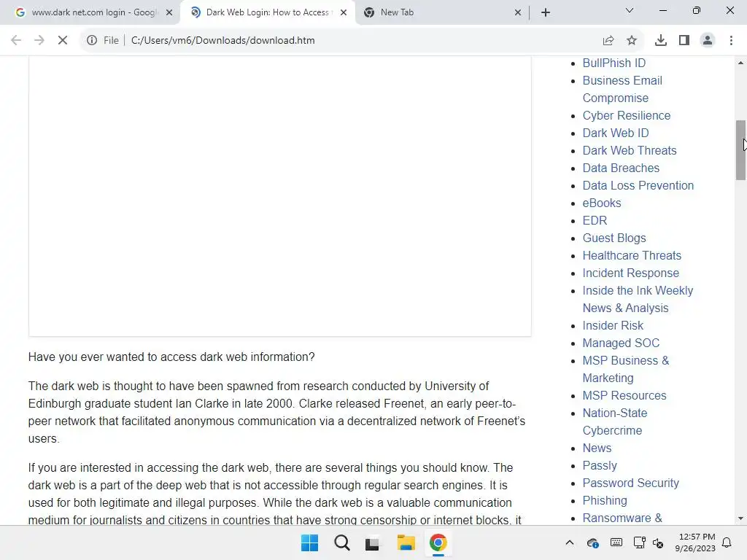This screenshot has width=747, height=560.
Task: Open News category link
Action: tap(597, 448)
